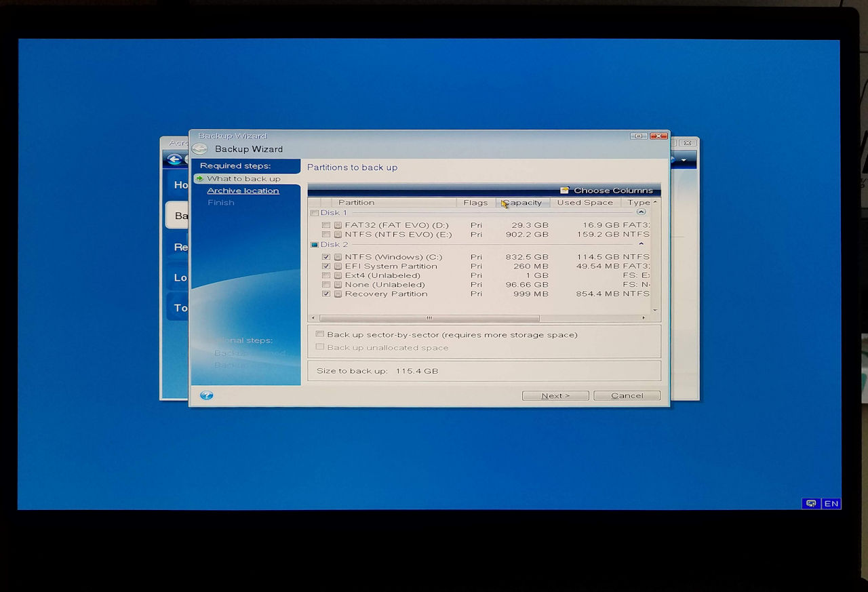This screenshot has width=868, height=592.
Task: Uncheck the Recovery Partition checkbox
Action: click(x=326, y=294)
